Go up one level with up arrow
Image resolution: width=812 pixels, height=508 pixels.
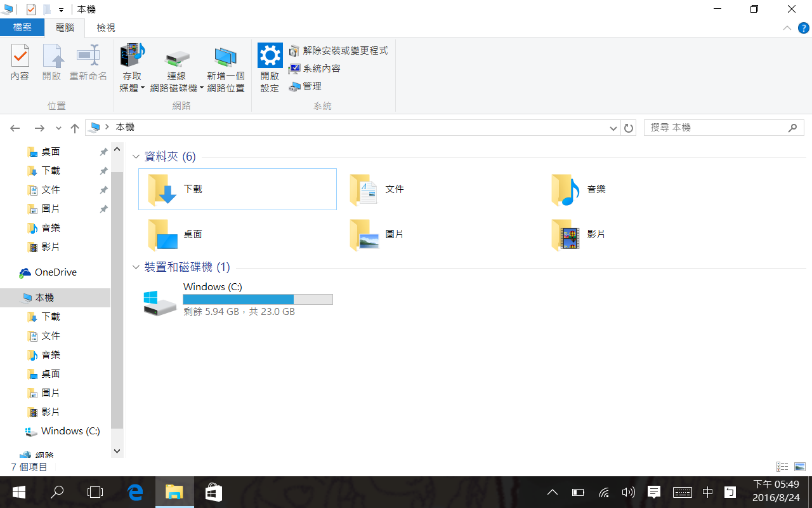click(x=75, y=128)
